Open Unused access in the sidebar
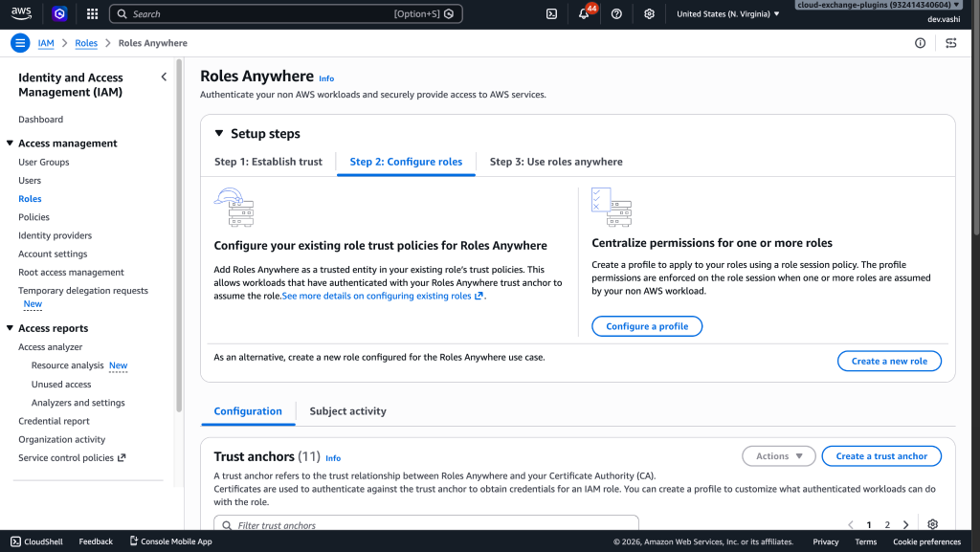 [61, 385]
